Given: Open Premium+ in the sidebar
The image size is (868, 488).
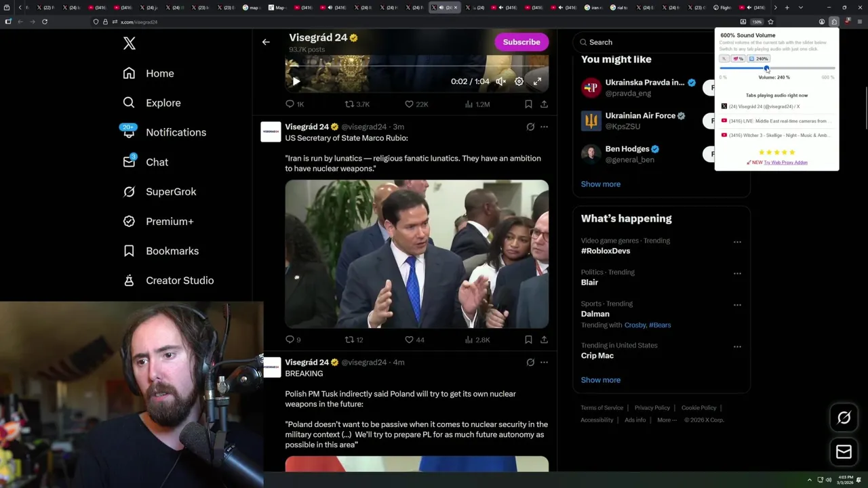Looking at the screenshot, I should point(158,222).
